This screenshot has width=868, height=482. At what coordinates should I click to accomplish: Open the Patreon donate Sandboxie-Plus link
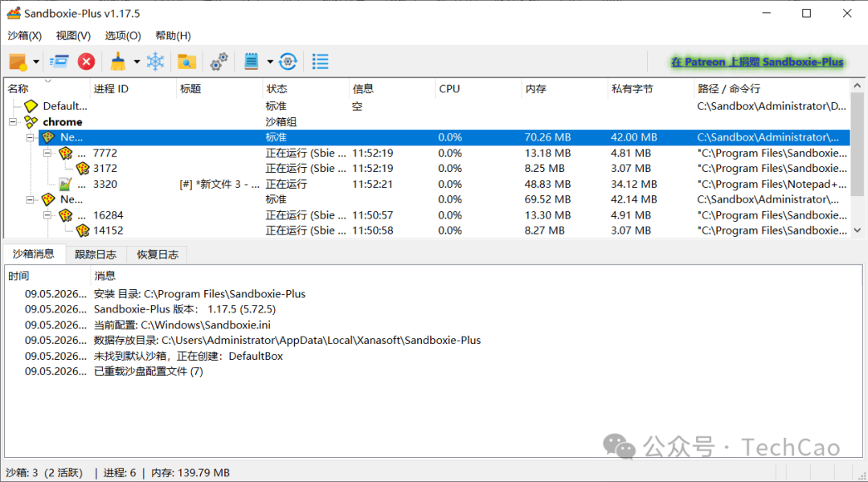(757, 62)
